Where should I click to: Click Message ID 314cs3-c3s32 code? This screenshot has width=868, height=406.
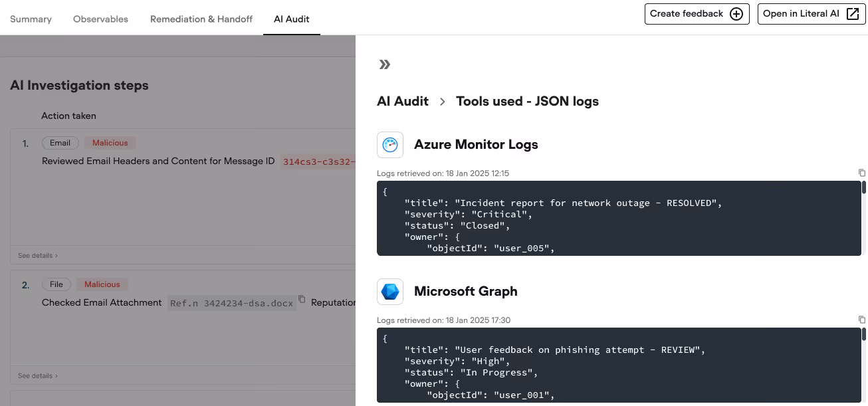pyautogui.click(x=318, y=161)
